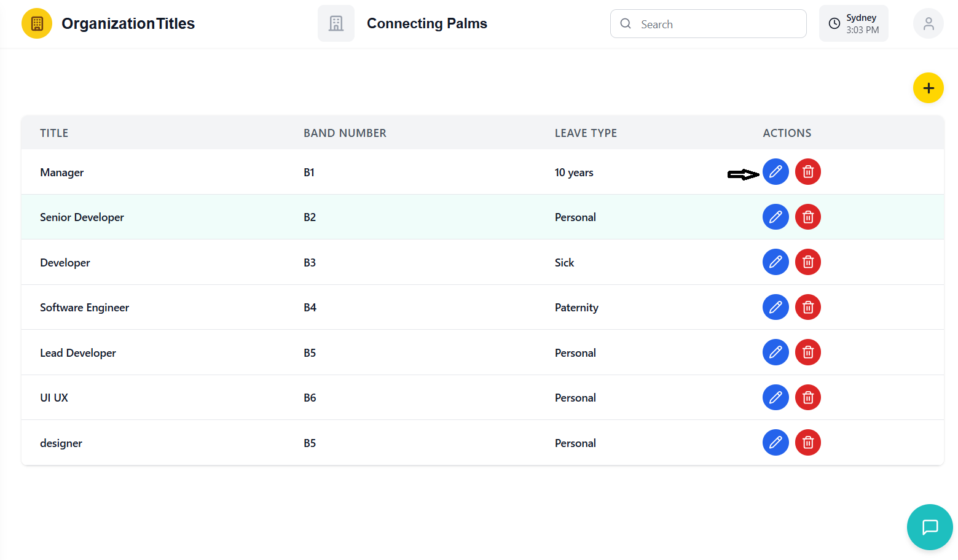Delete the Senior Developer row
Screen dimensions: 958x560
(x=808, y=217)
